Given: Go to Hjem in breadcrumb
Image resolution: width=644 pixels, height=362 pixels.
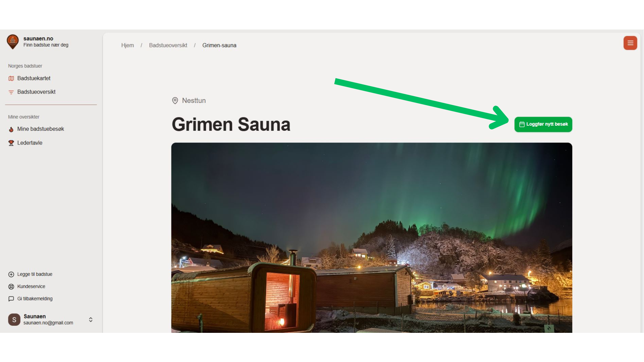Looking at the screenshot, I should (x=127, y=45).
